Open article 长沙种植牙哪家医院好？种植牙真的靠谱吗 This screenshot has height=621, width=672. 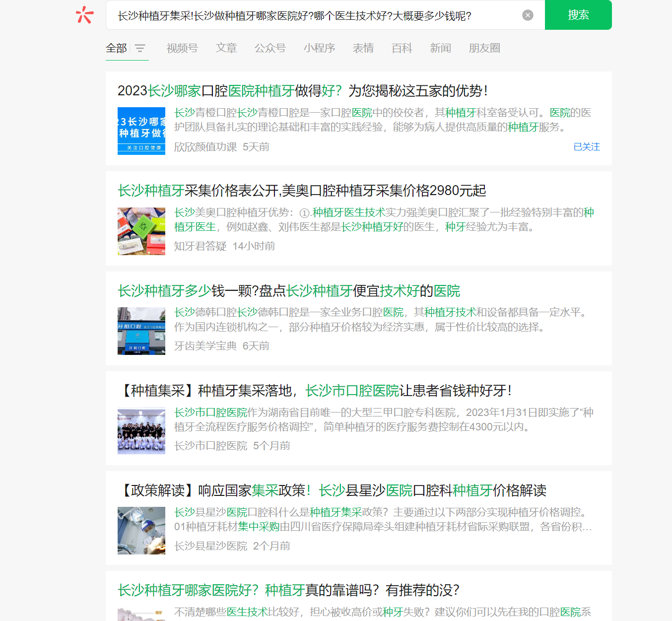(x=288, y=590)
